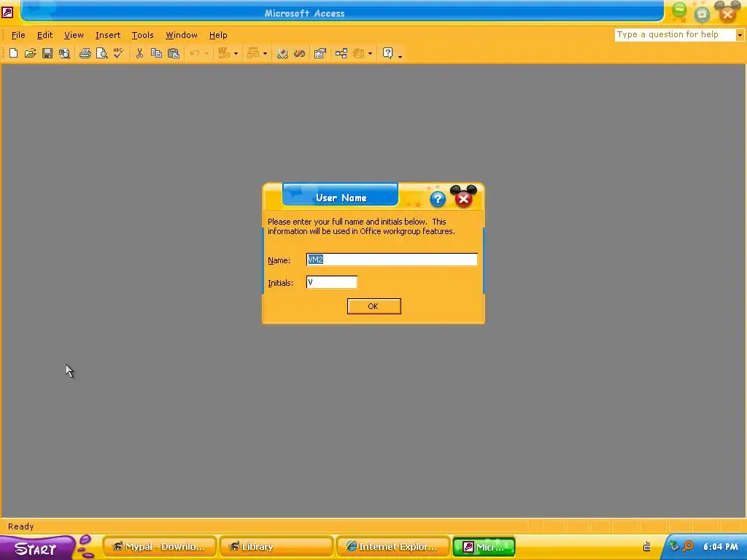The width and height of the screenshot is (747, 560).
Task: Click the orange magnifier tray icon
Action: click(688, 545)
